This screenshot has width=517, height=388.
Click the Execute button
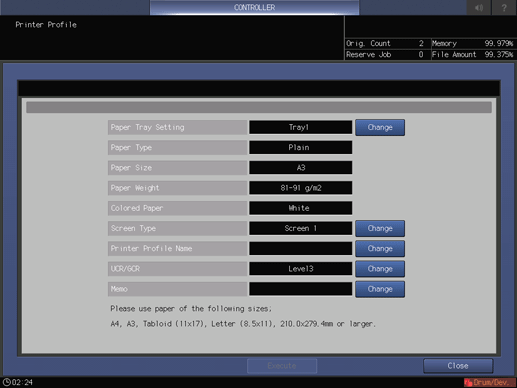[x=282, y=366]
